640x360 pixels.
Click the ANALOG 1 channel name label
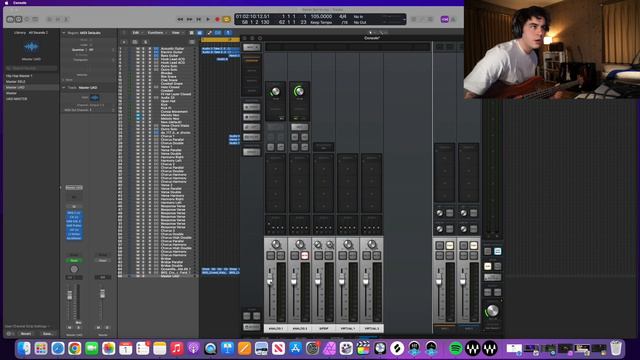pyautogui.click(x=276, y=328)
